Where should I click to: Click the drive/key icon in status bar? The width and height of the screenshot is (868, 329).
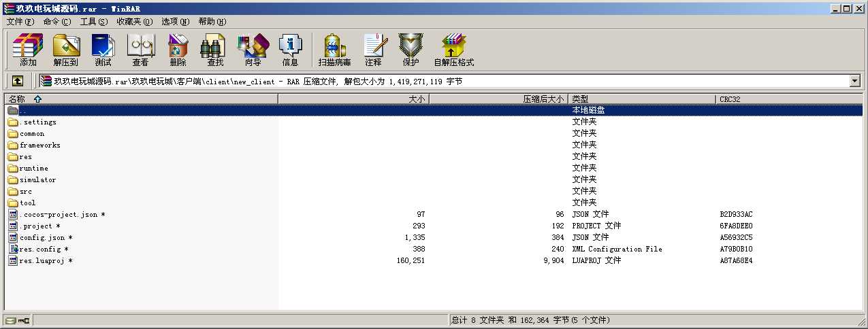tap(18, 320)
